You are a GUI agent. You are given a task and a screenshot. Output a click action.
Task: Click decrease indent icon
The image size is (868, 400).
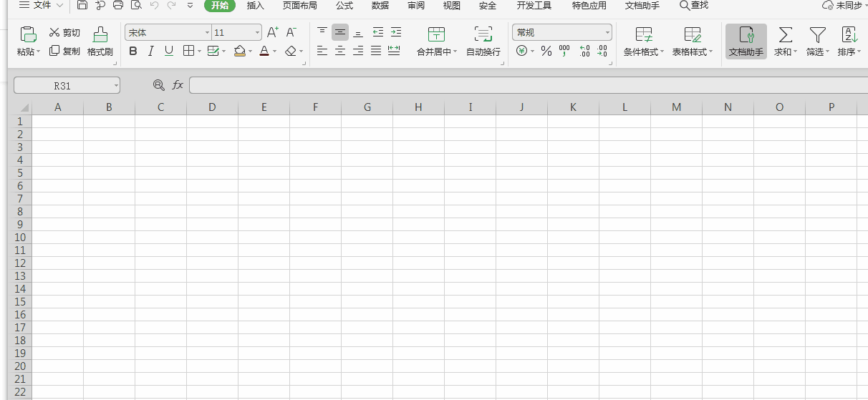pyautogui.click(x=377, y=32)
